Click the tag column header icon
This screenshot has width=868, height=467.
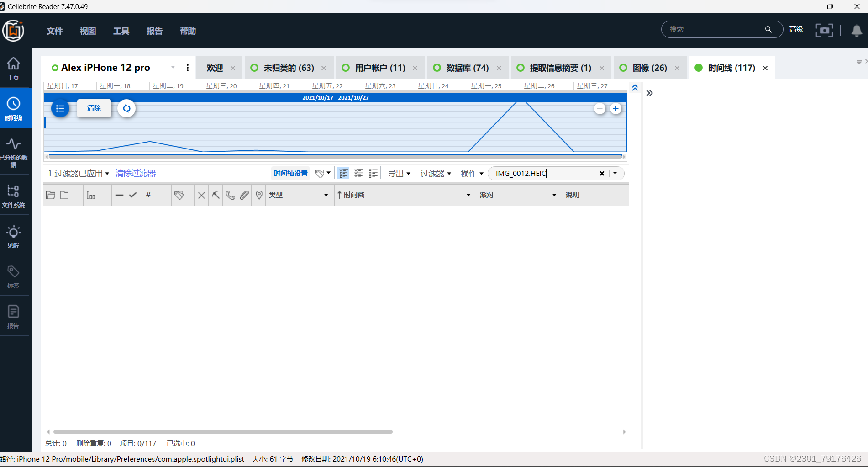coord(179,195)
